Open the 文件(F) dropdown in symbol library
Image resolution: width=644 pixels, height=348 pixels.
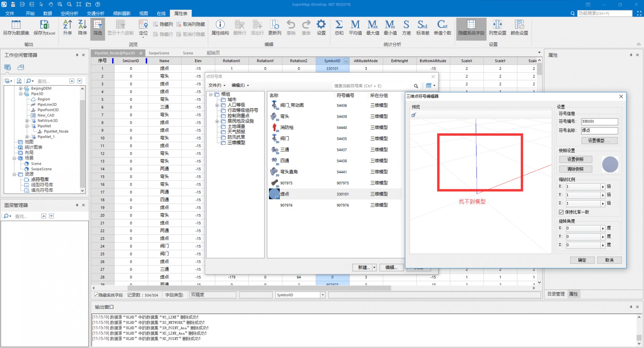coord(217,85)
